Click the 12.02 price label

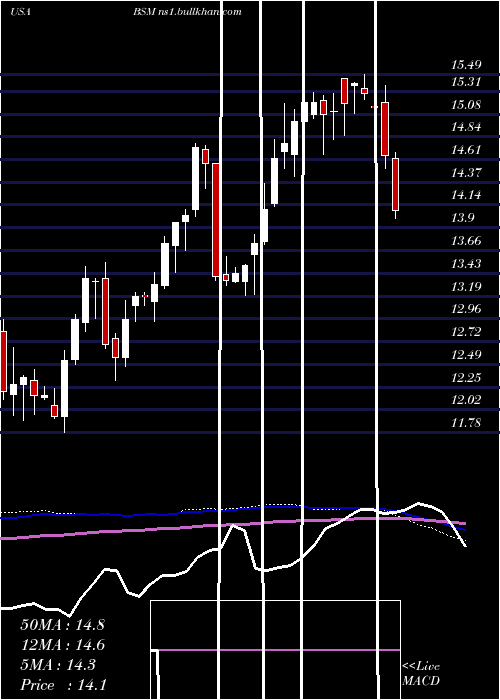pyautogui.click(x=466, y=400)
